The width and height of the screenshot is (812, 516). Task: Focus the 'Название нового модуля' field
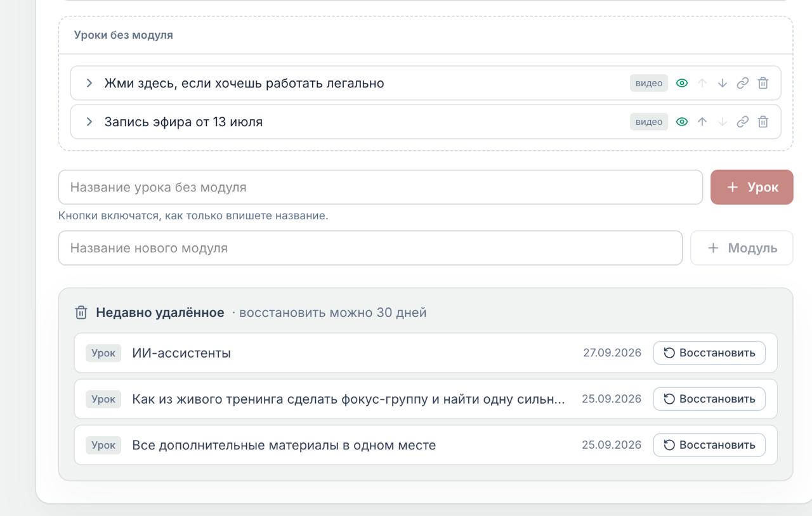(x=370, y=248)
